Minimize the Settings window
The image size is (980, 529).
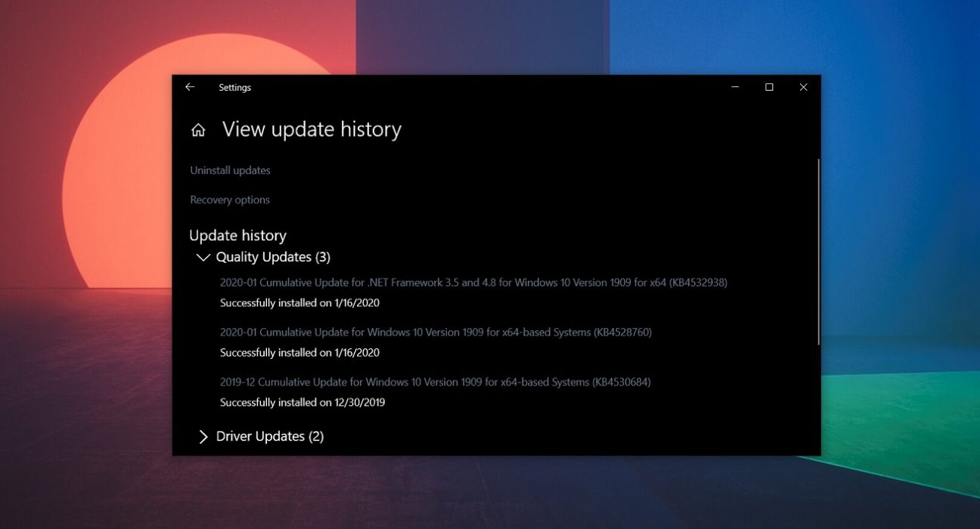click(735, 87)
